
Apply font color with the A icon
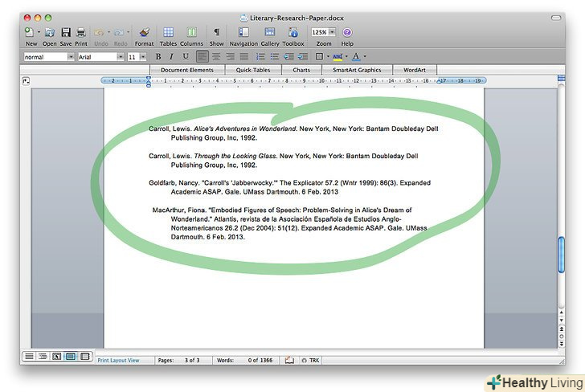[x=356, y=57]
